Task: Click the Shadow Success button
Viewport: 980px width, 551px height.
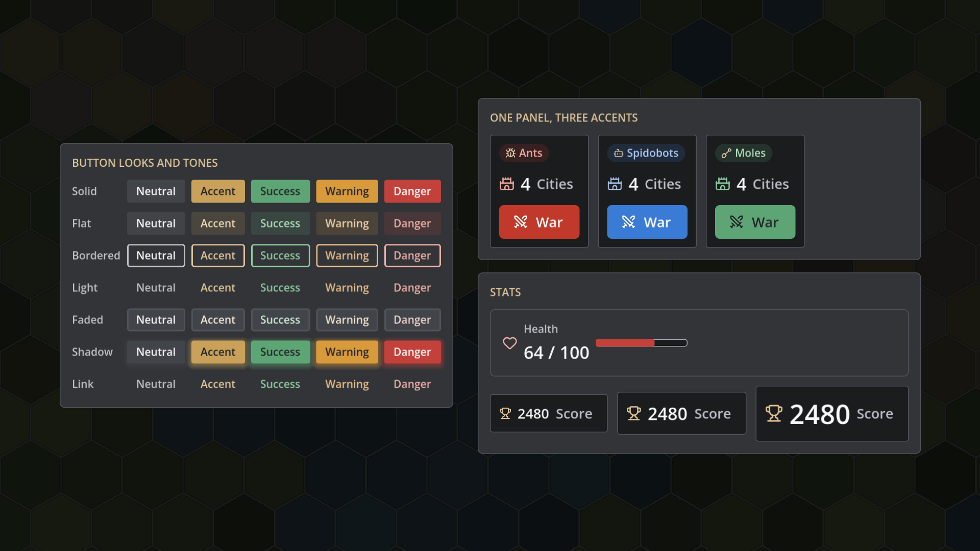Action: coord(280,352)
